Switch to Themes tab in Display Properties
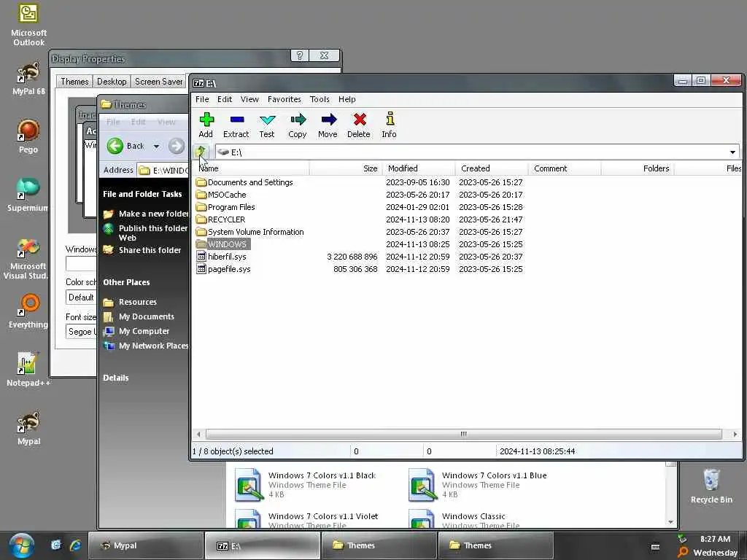The width and height of the screenshot is (747, 560). 74,82
